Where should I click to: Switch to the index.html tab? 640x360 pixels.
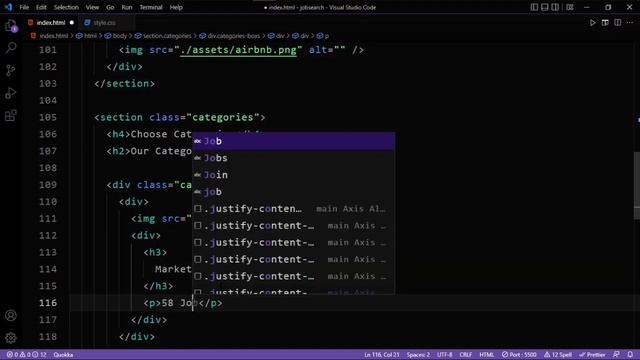point(51,23)
